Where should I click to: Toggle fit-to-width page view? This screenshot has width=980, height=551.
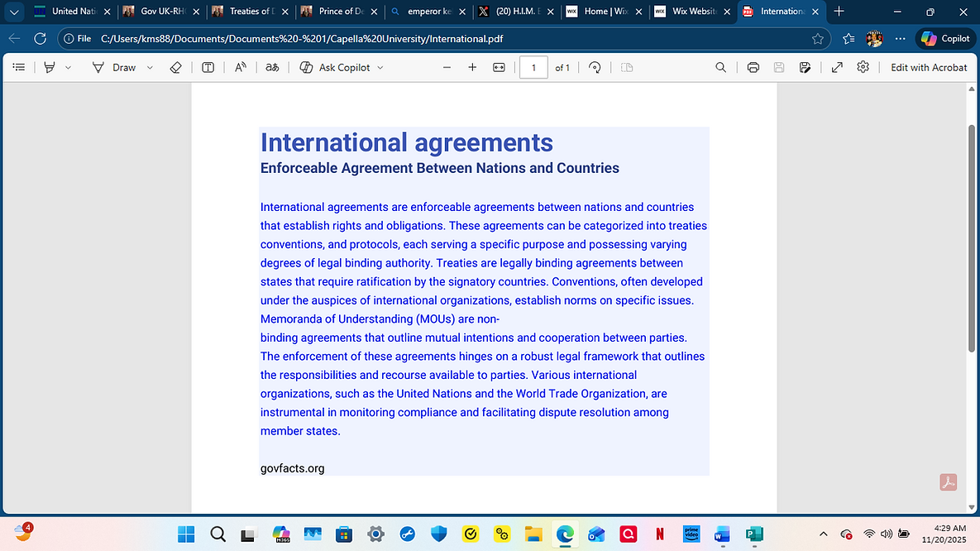(x=499, y=67)
